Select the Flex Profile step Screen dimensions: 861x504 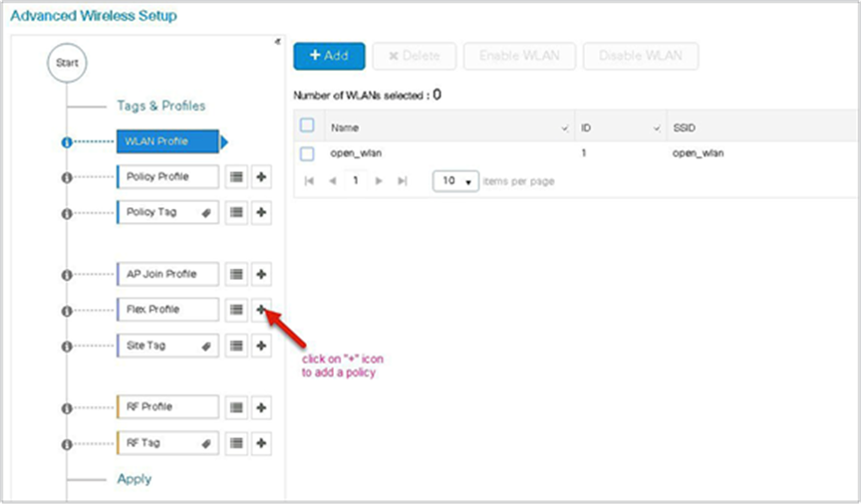(x=168, y=310)
